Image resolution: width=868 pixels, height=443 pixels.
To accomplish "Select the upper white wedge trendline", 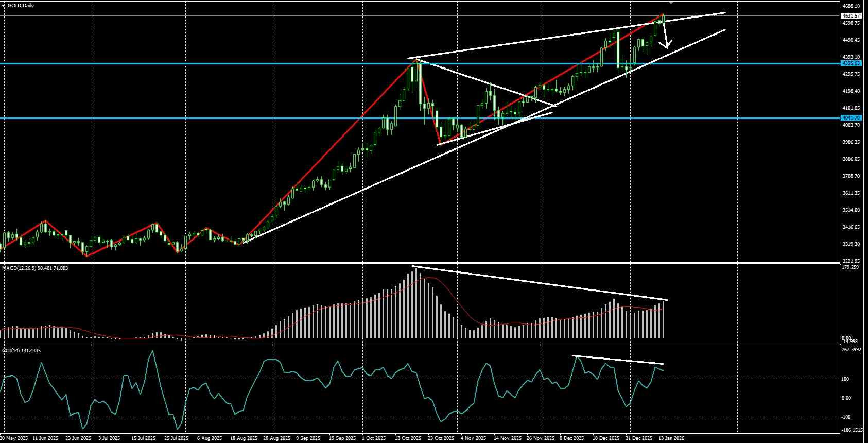I will click(x=566, y=35).
